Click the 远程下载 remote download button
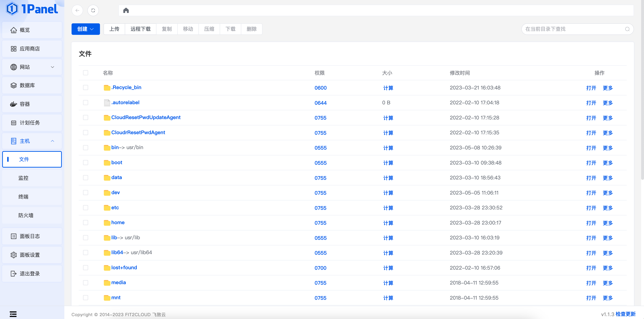This screenshot has height=319, width=644. point(140,29)
